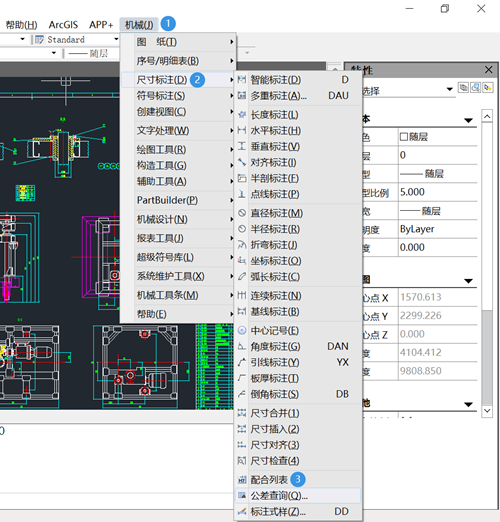Screen dimensions: 500x522
Task: Click the ByLayer value field
Action: point(437,229)
